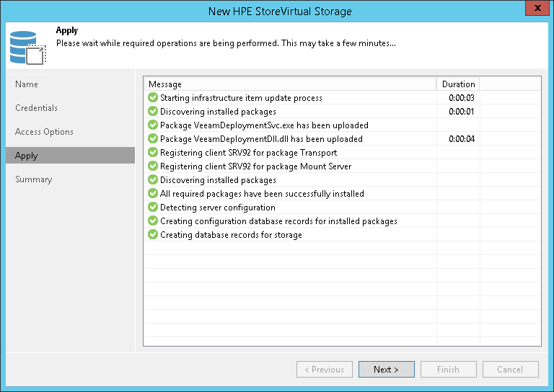The width and height of the screenshot is (554, 392).
Task: Click check icon next to VeeamDeploymentDll.dll upload
Action: (152, 139)
